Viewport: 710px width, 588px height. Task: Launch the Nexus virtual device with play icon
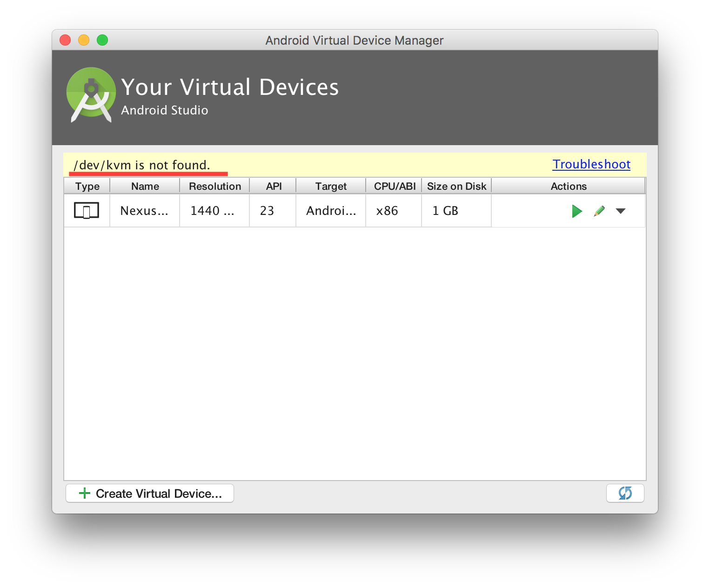click(576, 211)
